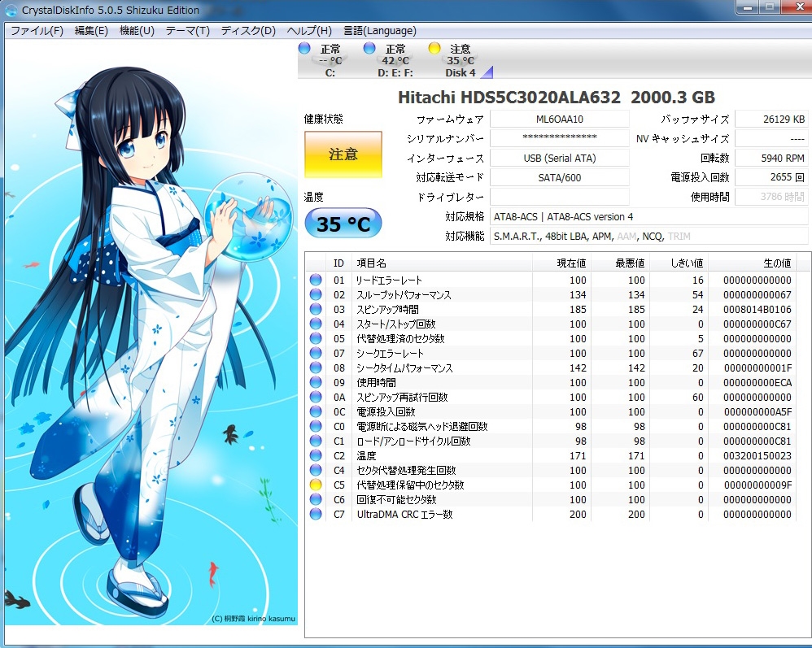Select the C: drive status icon
The width and height of the screenshot is (812, 648).
tap(304, 48)
